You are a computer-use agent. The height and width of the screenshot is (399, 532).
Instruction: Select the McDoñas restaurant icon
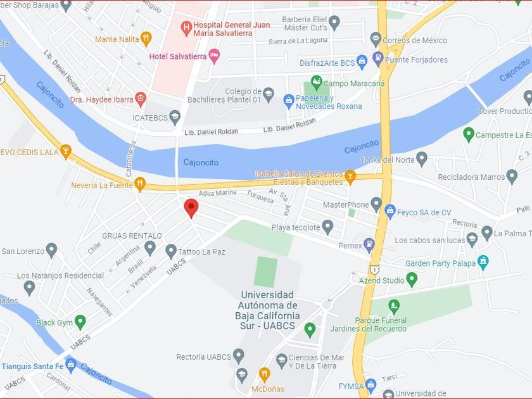point(264,375)
